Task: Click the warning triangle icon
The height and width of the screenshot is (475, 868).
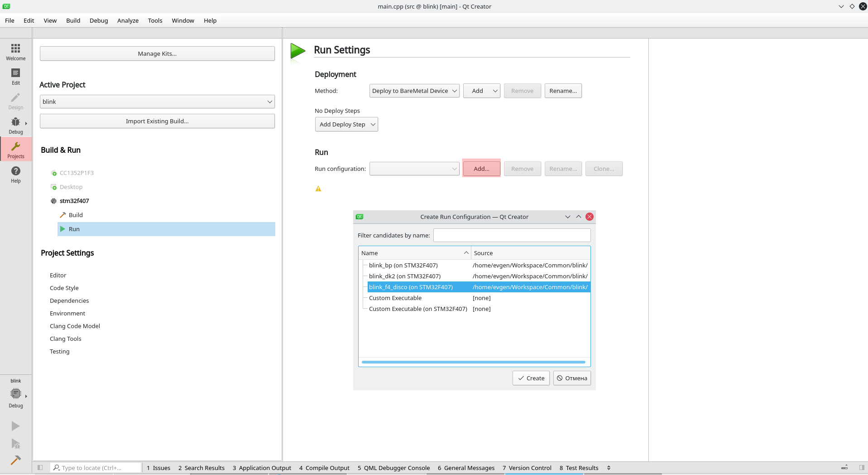Action: coord(318,189)
